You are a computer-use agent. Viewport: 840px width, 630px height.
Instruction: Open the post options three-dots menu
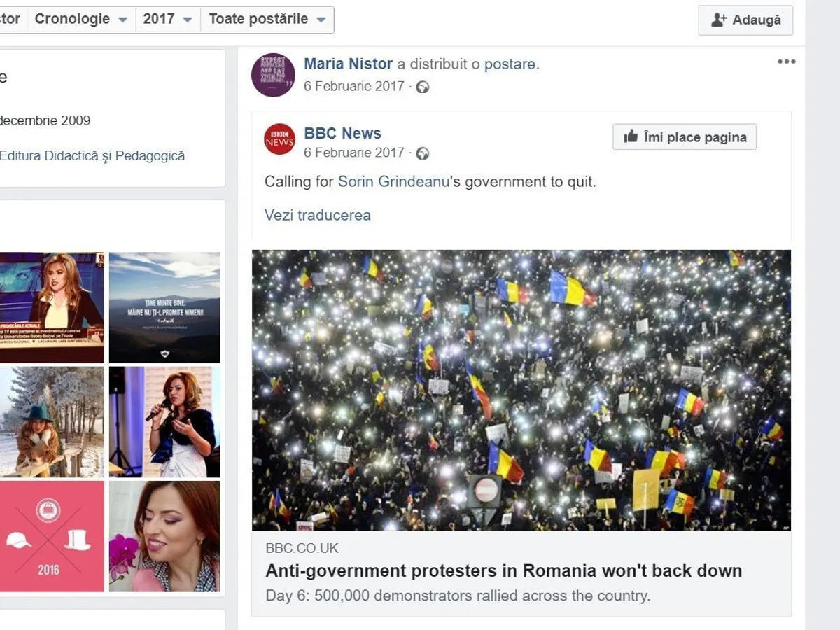click(786, 62)
